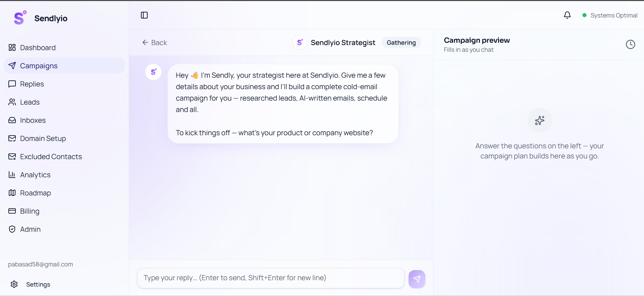Viewport: 644px width, 296px height.
Task: Send the reply with paper plane button
Action: pos(417,279)
